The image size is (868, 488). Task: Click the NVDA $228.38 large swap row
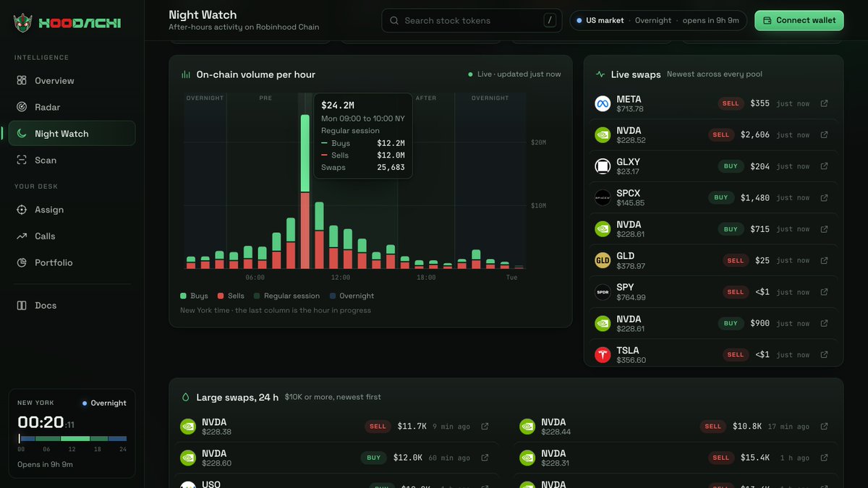[336, 427]
